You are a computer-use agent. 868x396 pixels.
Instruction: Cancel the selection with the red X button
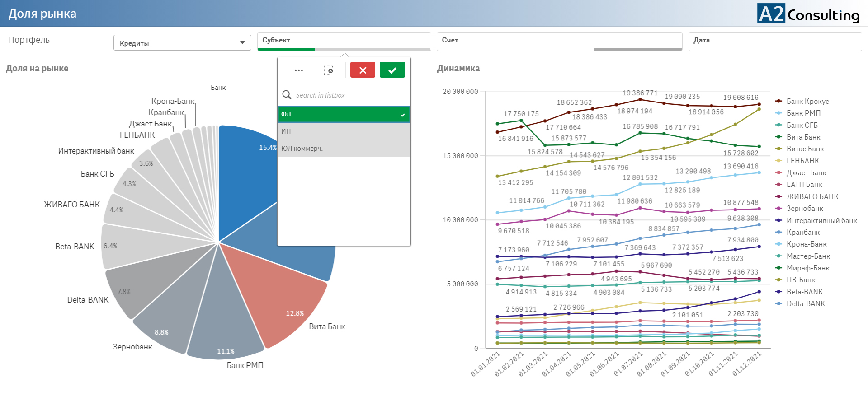(363, 70)
